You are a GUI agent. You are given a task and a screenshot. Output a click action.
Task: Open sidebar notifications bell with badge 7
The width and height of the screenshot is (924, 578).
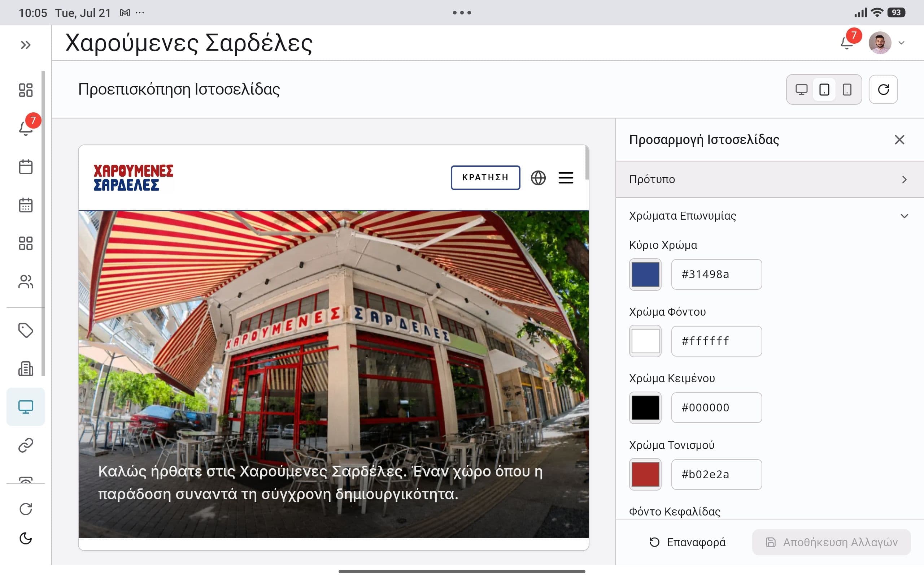pyautogui.click(x=26, y=128)
